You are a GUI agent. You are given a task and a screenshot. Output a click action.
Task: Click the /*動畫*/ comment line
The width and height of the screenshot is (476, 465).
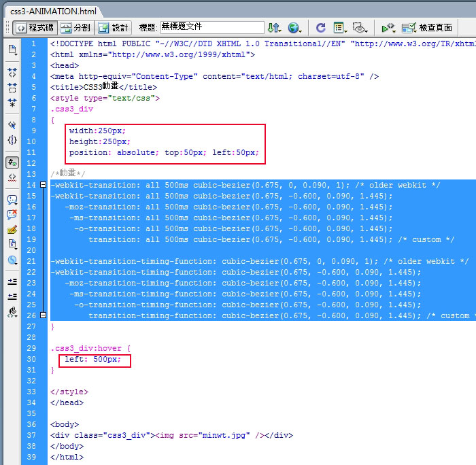coord(68,173)
